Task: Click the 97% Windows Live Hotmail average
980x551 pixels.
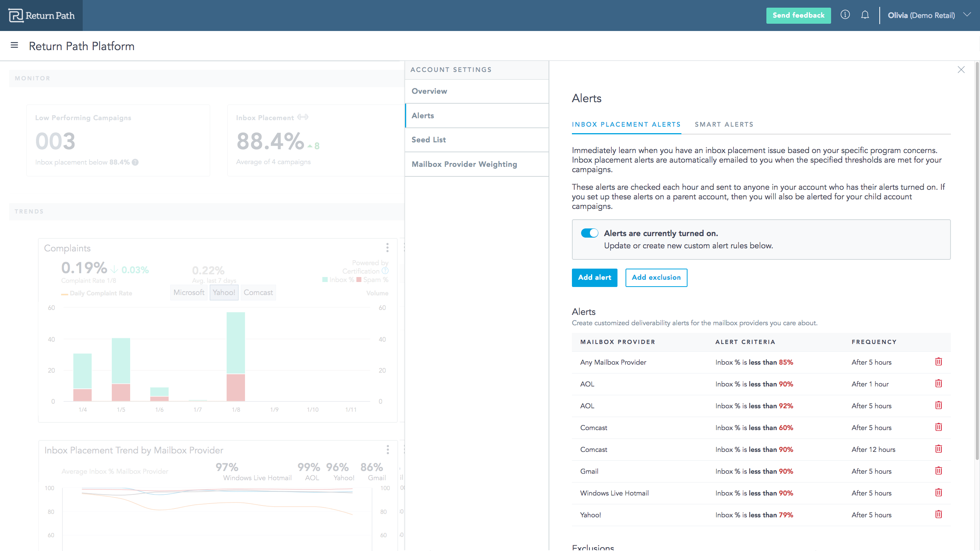Action: [x=227, y=467]
